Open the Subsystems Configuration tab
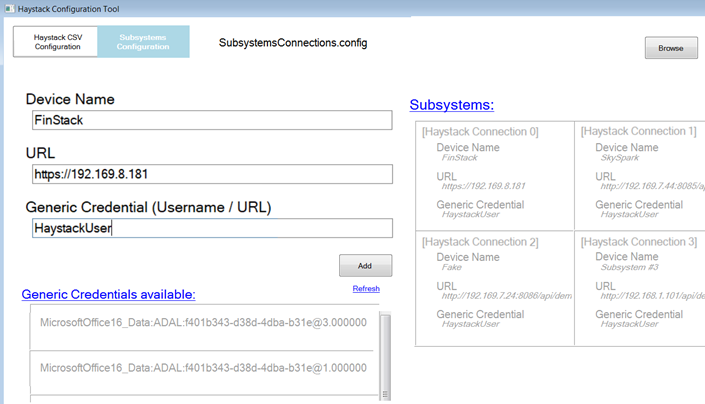Image resolution: width=705 pixels, height=404 pixels. coord(143,42)
